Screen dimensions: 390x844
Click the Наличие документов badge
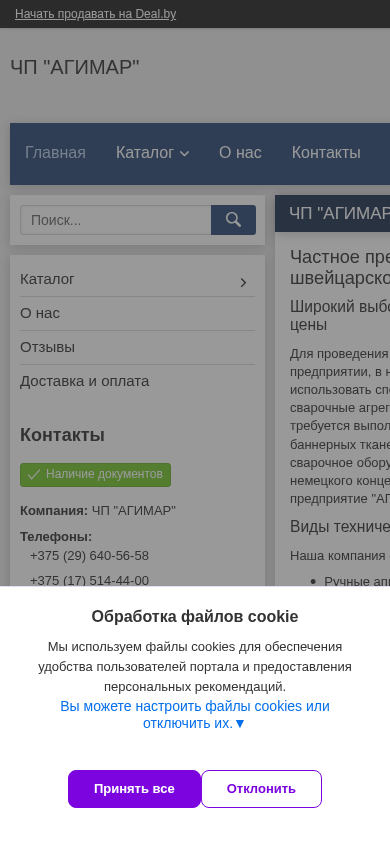click(95, 474)
